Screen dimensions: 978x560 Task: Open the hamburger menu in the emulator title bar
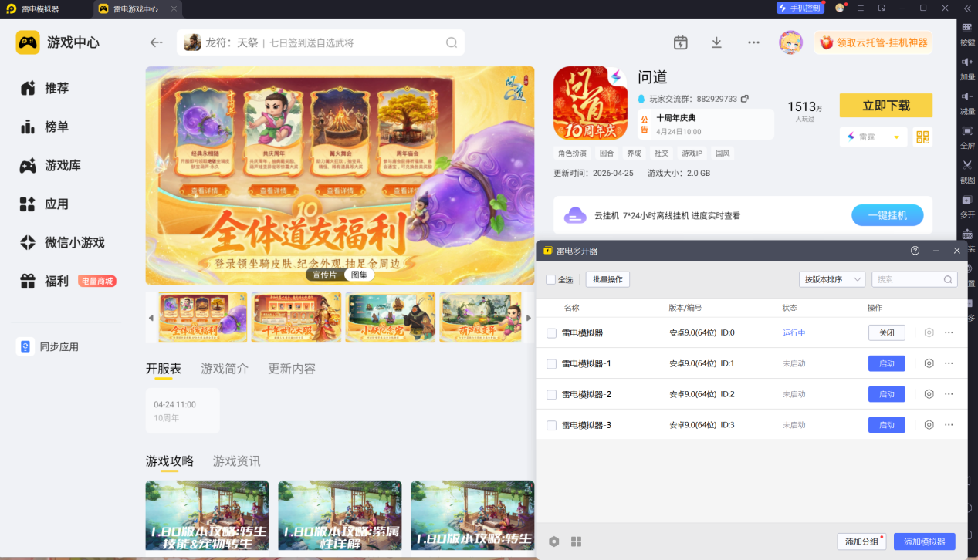pos(860,8)
